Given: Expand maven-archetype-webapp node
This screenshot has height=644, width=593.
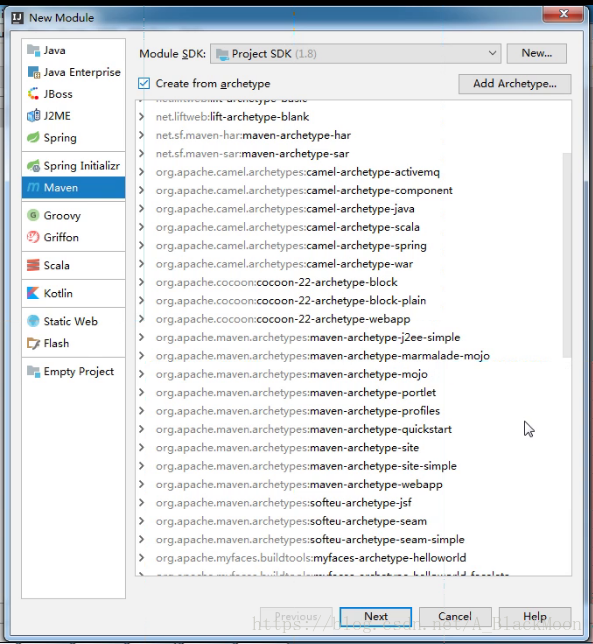Looking at the screenshot, I should pos(141,484).
